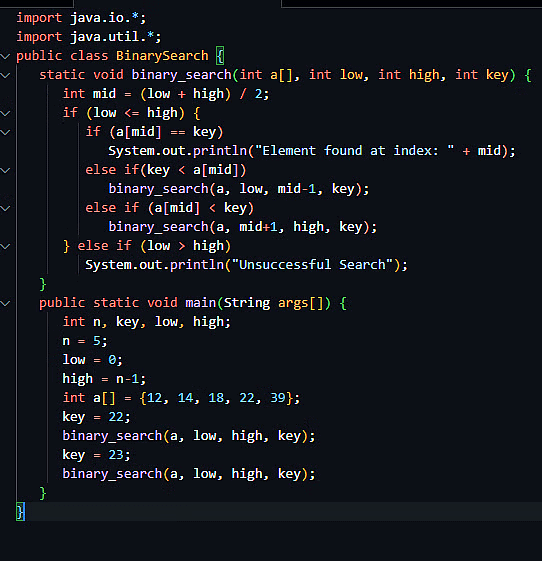This screenshot has width=542, height=561.
Task: Collapse the binary_search method fold chevron
Action: [x=5, y=75]
